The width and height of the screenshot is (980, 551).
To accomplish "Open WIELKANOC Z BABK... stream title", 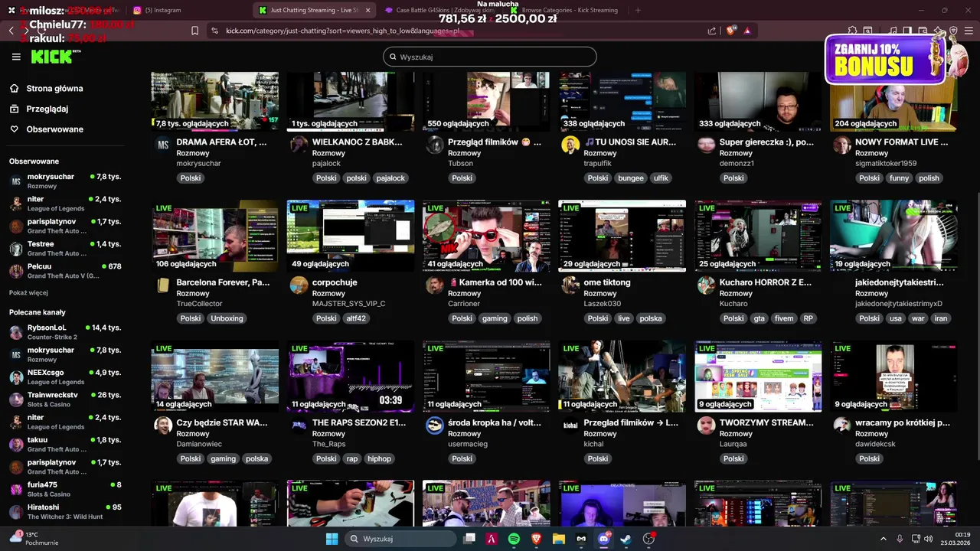I will coord(357,142).
